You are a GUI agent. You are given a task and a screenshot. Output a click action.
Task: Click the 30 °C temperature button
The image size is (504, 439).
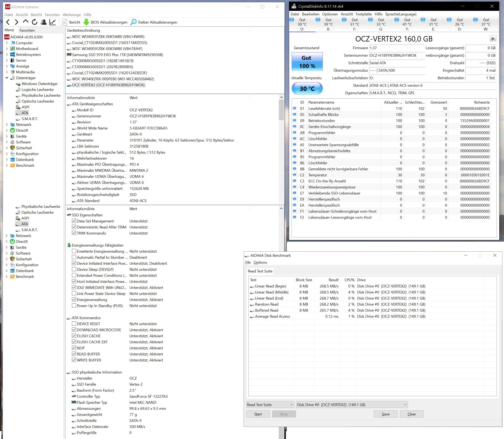pos(307,89)
